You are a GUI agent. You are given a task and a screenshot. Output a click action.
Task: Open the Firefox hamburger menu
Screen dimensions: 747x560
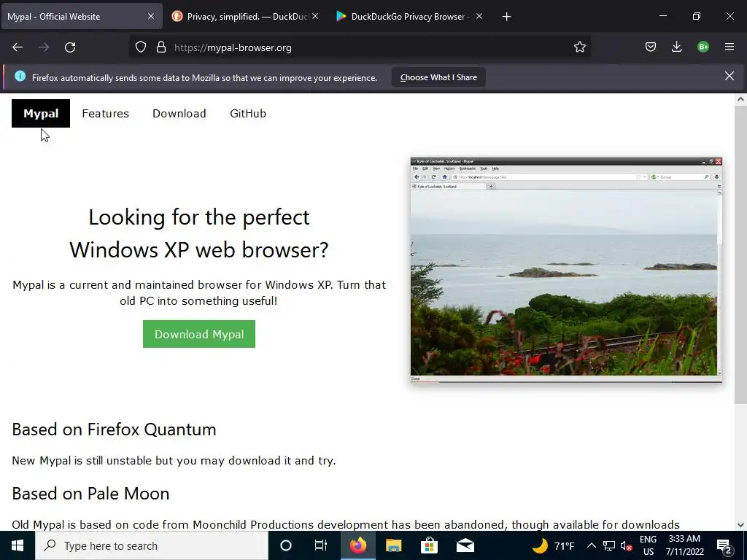pos(729,47)
